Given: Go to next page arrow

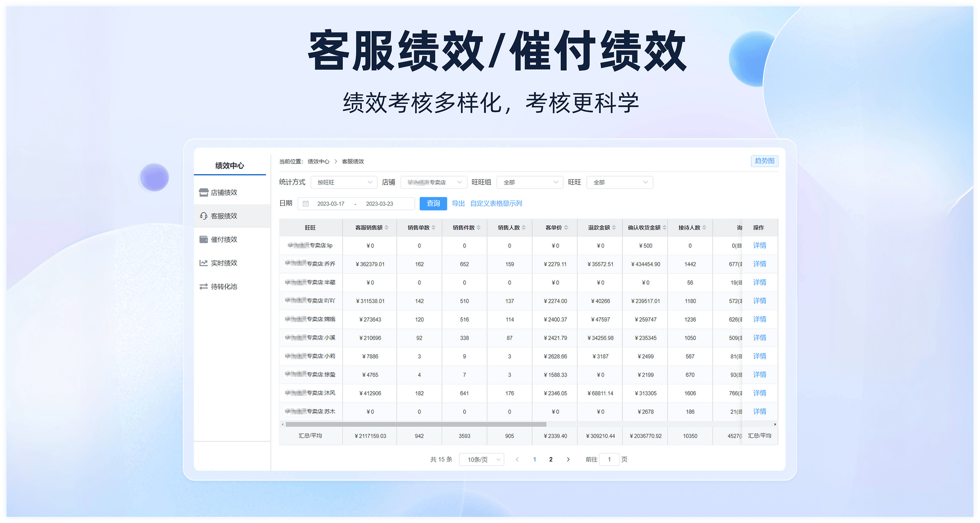Looking at the screenshot, I should click(569, 460).
